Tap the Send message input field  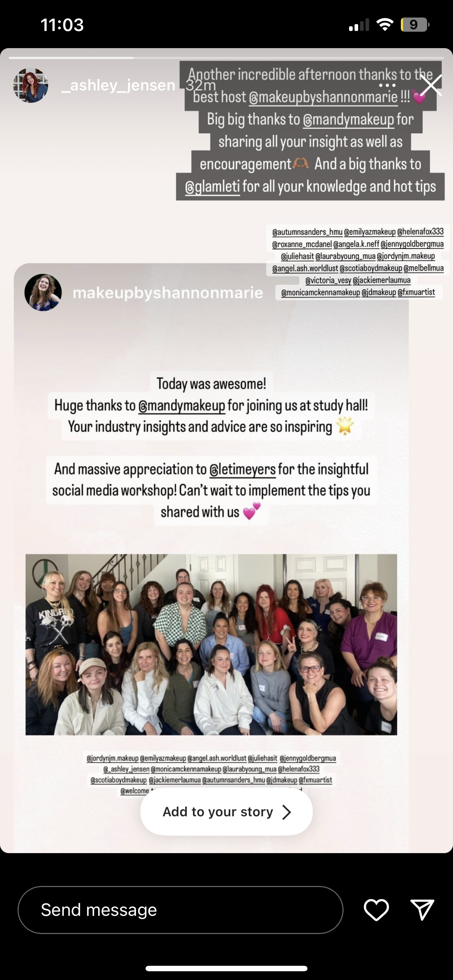point(181,910)
